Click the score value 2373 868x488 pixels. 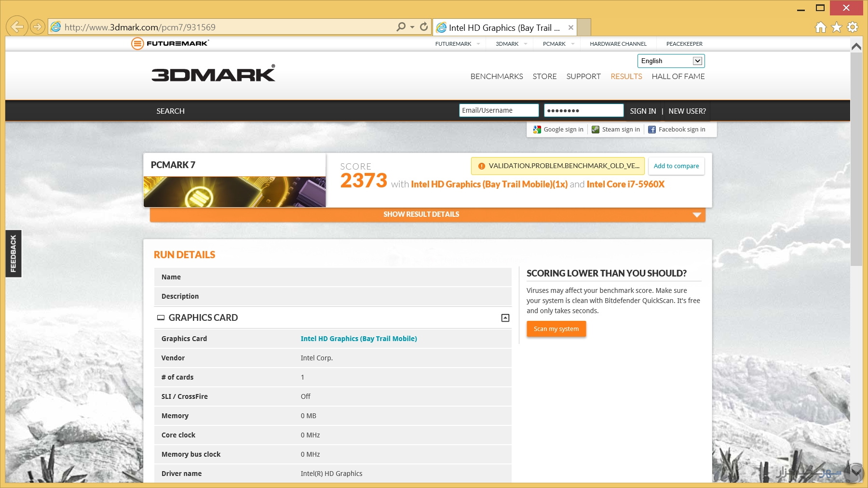(x=364, y=181)
